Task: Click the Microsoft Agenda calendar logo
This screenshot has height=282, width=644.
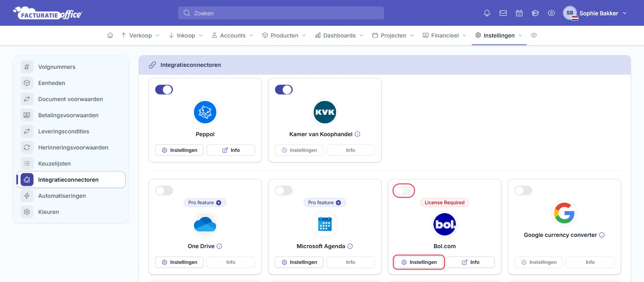Action: [325, 224]
